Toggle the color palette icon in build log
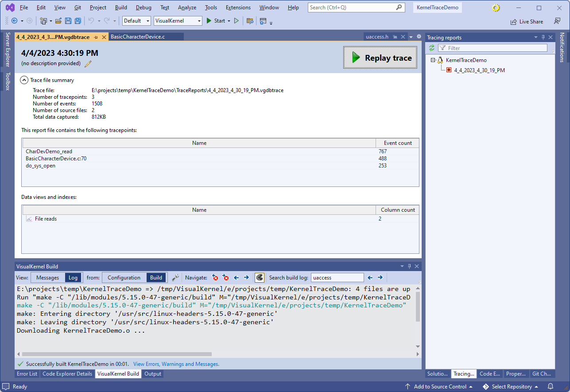570x392 pixels. pos(260,278)
